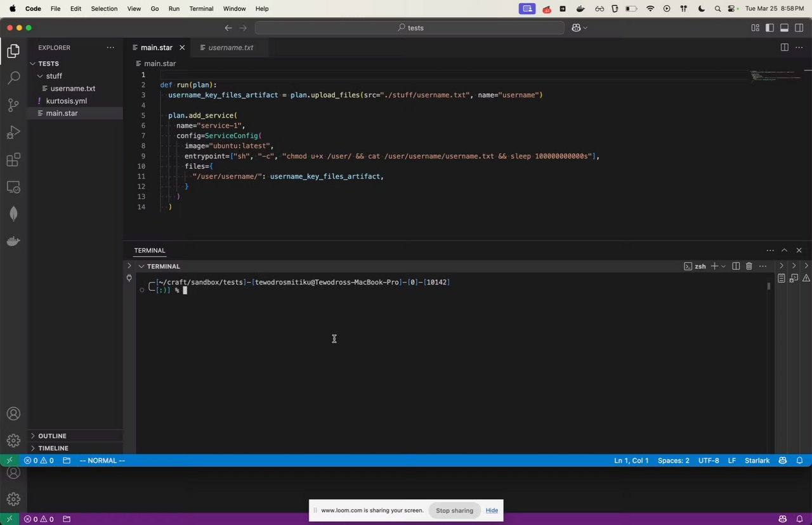Open terminal toolbar ellipsis beside the trash icon
The image size is (812, 525).
pyautogui.click(x=763, y=267)
